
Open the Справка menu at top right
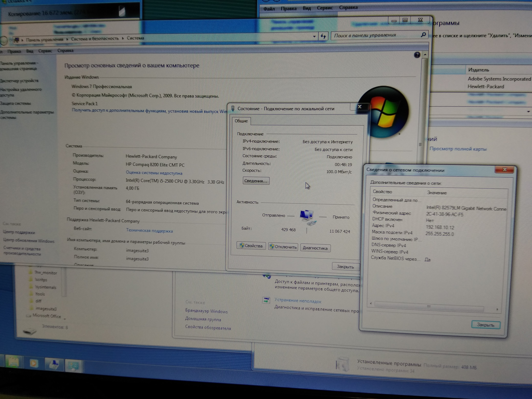click(x=348, y=7)
